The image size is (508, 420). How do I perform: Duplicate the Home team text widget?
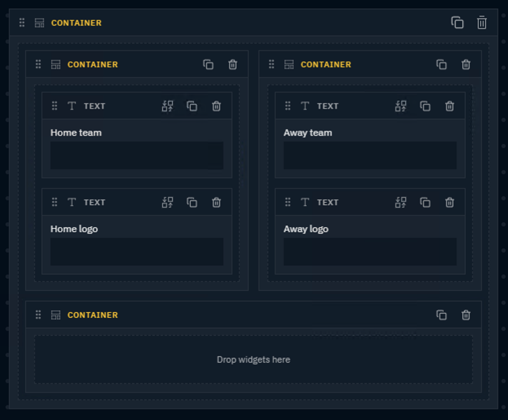(192, 106)
